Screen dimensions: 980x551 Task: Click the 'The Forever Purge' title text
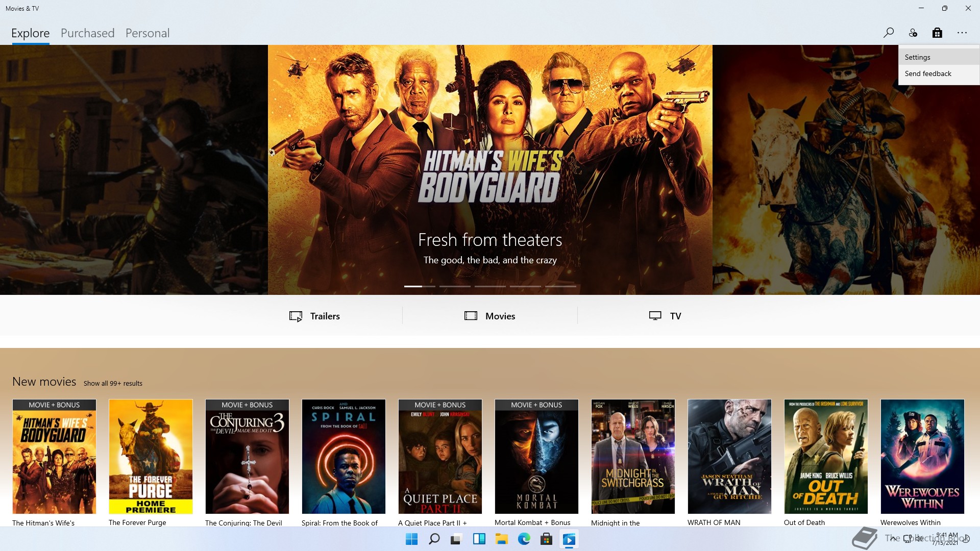point(137,522)
